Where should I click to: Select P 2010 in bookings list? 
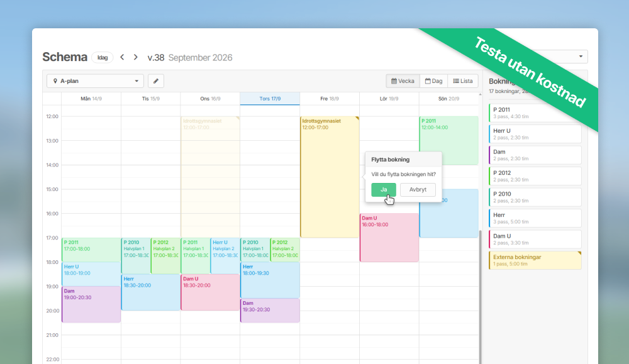[535, 197]
